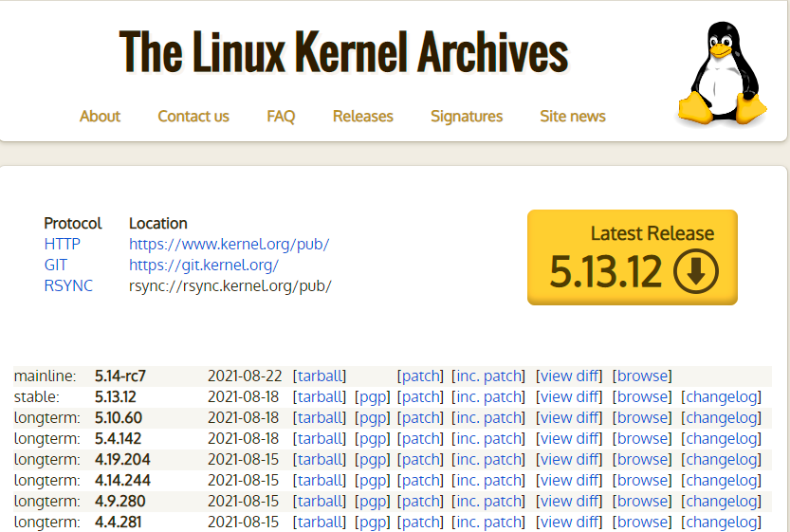Download tarball for longterm 4.9.280
This screenshot has height=532, width=790.
(320, 502)
